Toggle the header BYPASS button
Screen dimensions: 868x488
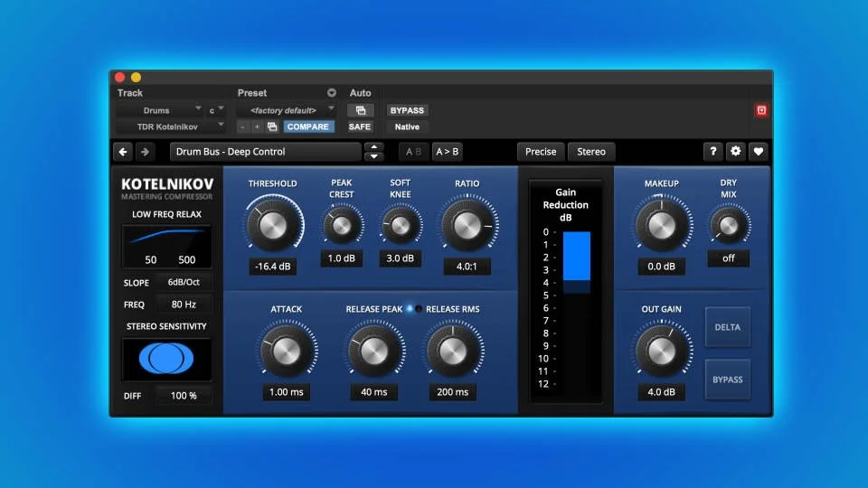[407, 110]
